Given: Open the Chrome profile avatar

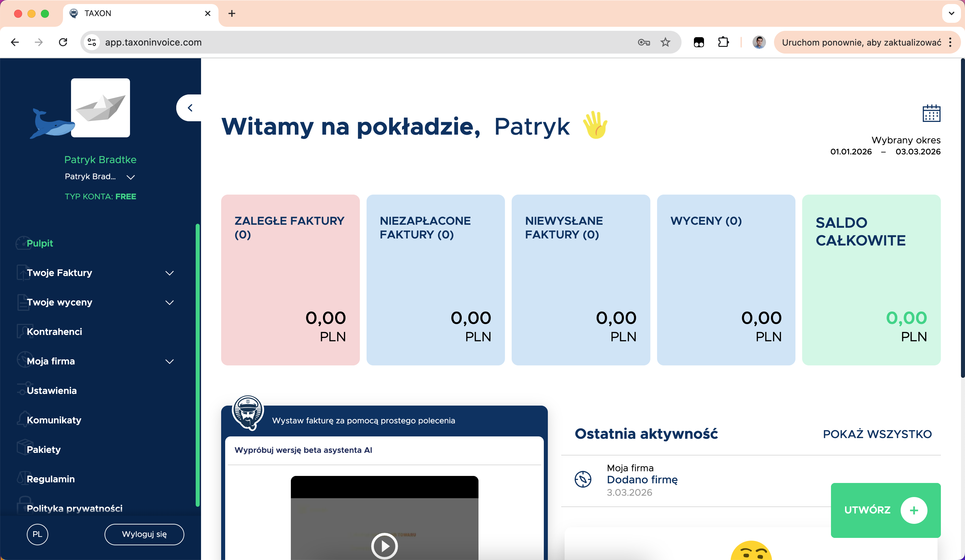Looking at the screenshot, I should click(759, 42).
